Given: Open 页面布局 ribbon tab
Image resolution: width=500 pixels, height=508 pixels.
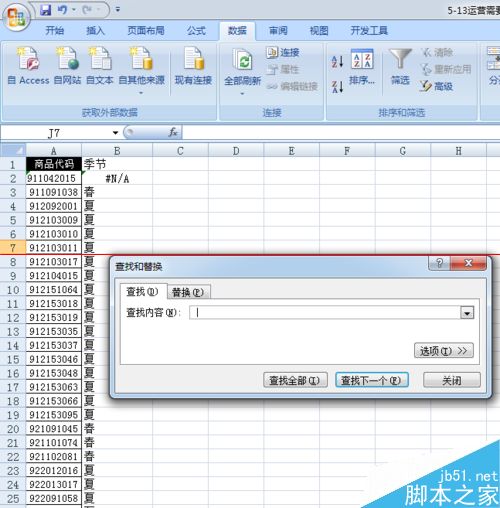Looking at the screenshot, I should [x=146, y=31].
